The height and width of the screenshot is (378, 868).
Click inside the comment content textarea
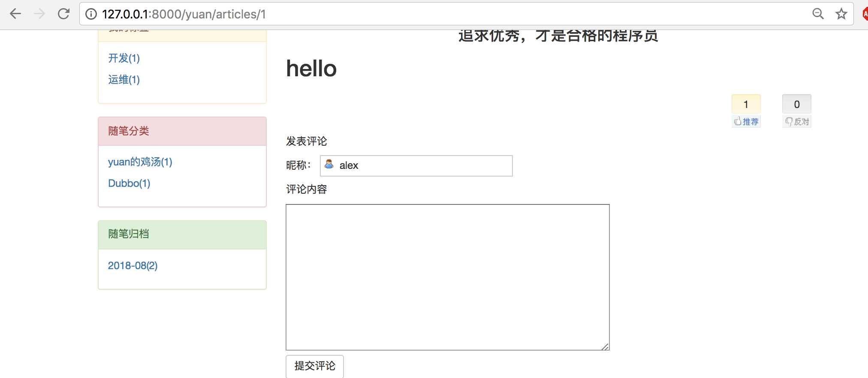point(447,277)
